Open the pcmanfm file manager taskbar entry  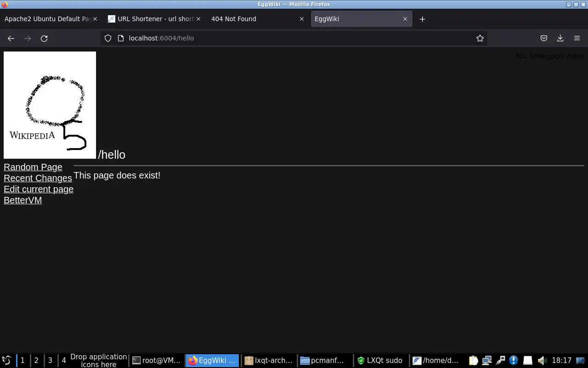pos(325,360)
